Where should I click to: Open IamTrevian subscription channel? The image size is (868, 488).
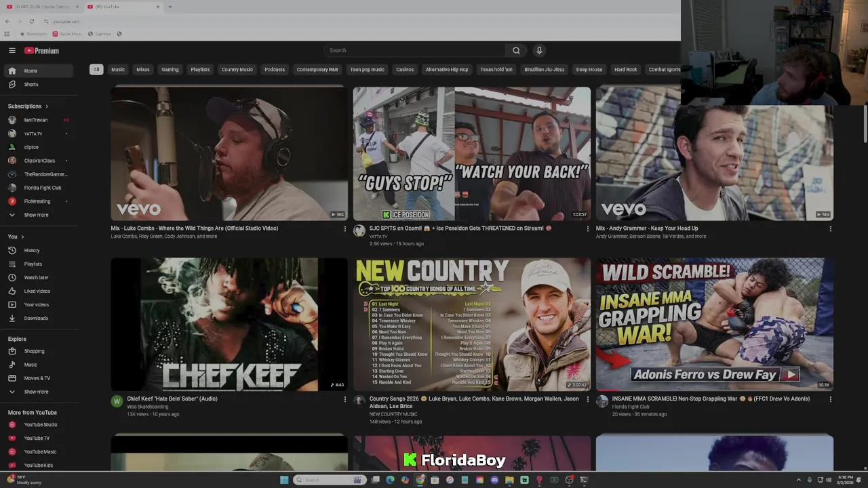click(40, 120)
